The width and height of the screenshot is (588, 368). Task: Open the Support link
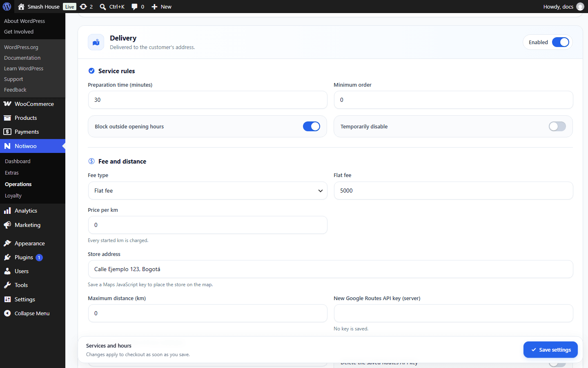click(x=13, y=79)
